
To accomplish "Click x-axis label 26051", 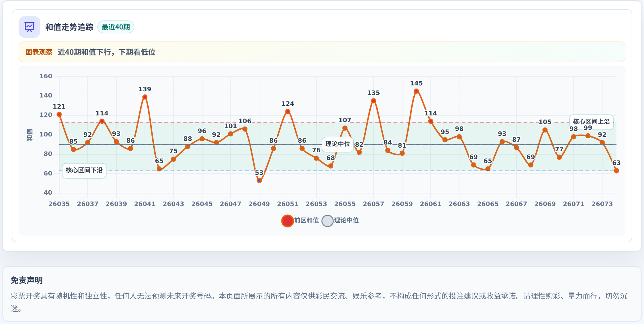I will [x=288, y=204].
